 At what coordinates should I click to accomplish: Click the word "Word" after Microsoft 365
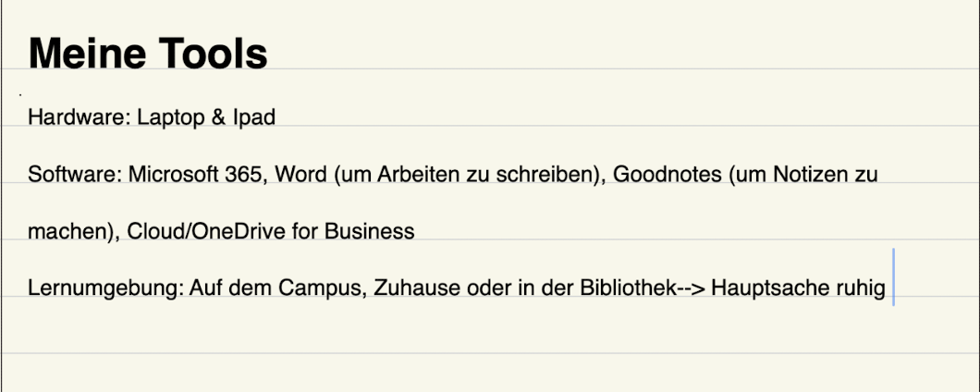click(300, 174)
